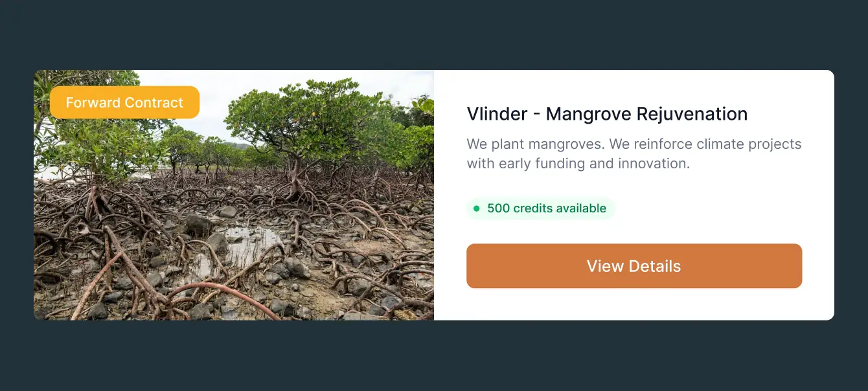The height and width of the screenshot is (391, 868).
Task: Click the number 500 in the credits badge
Action: 499,208
